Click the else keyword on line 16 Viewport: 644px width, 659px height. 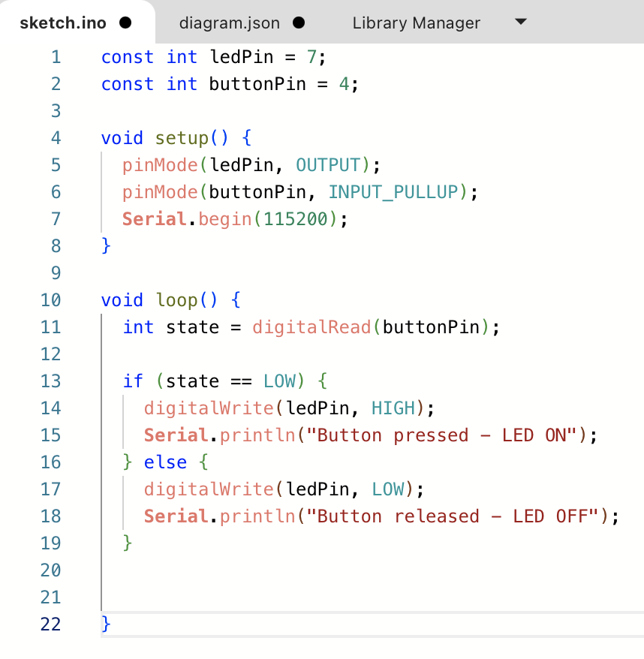click(x=165, y=462)
